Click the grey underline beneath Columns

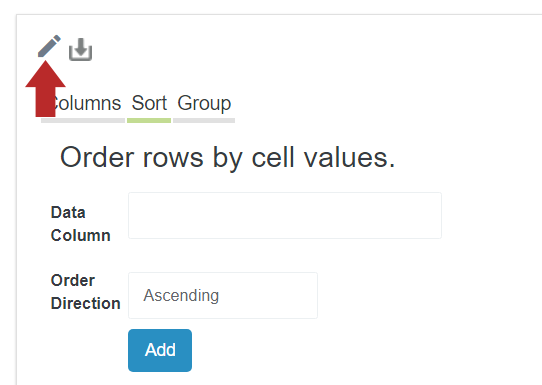click(x=83, y=121)
